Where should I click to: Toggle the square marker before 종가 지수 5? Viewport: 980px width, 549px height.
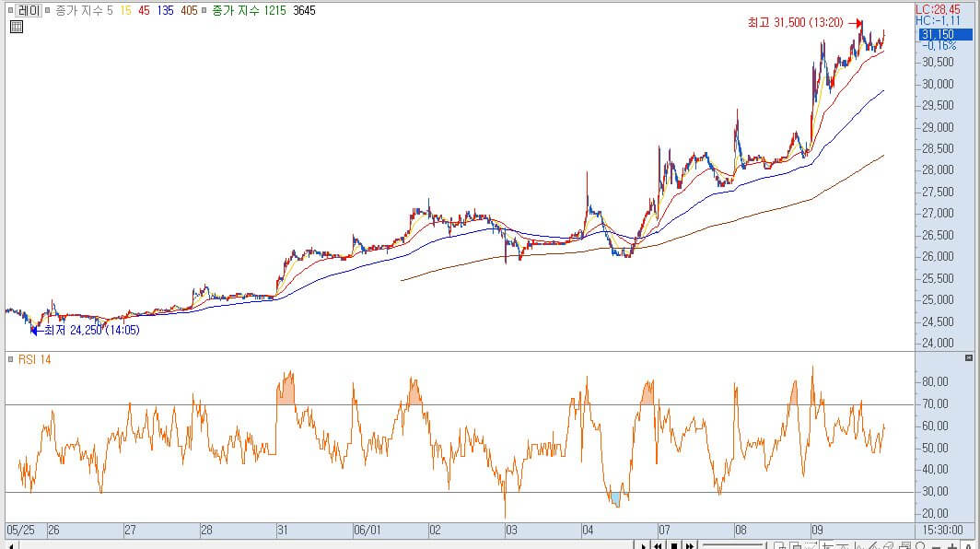pyautogui.click(x=47, y=11)
